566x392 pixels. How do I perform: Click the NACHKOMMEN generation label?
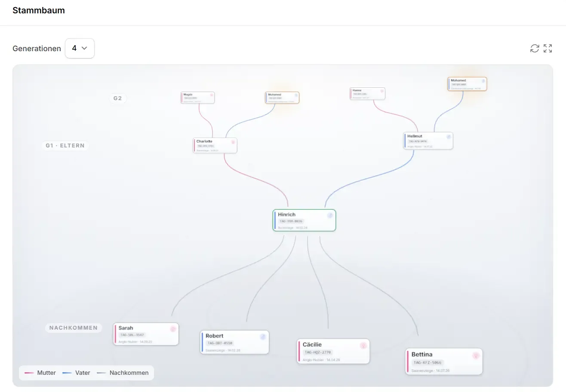(x=74, y=328)
